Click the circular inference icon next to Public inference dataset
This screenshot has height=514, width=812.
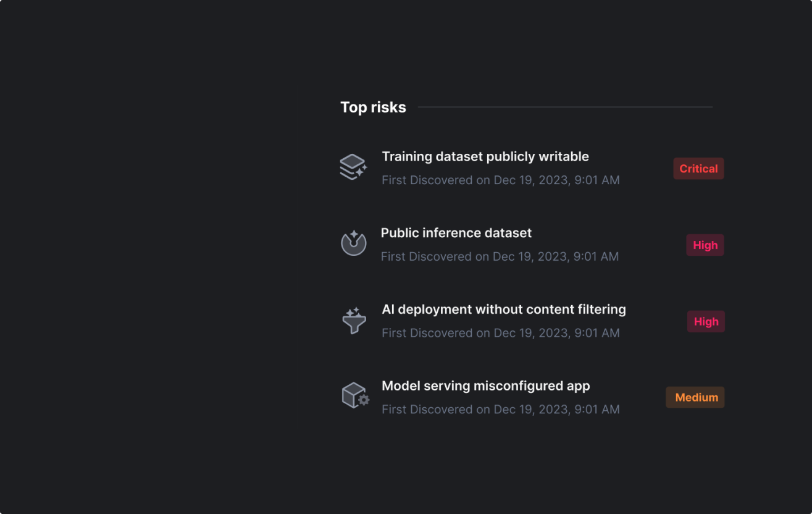(353, 242)
